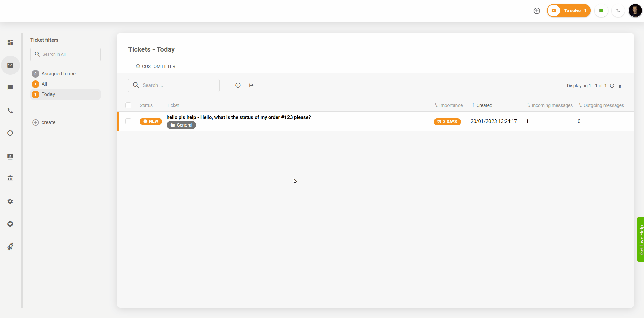Check the box for hello pls help ticket

[128, 121]
